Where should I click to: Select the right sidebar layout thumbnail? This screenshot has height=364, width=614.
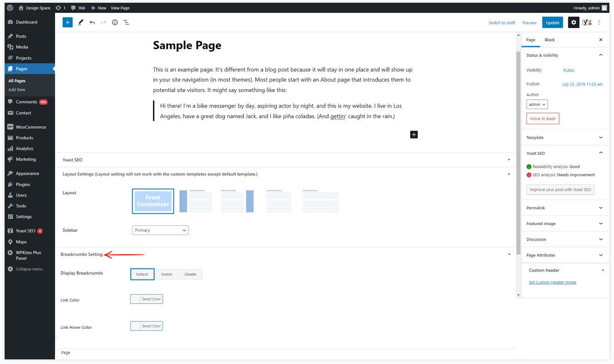[237, 201]
